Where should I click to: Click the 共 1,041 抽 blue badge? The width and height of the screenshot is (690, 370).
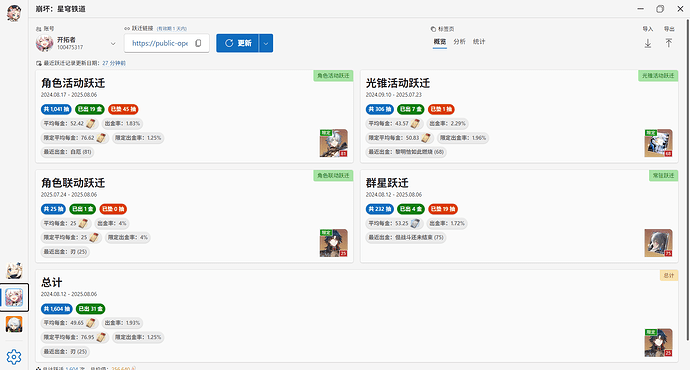point(56,109)
